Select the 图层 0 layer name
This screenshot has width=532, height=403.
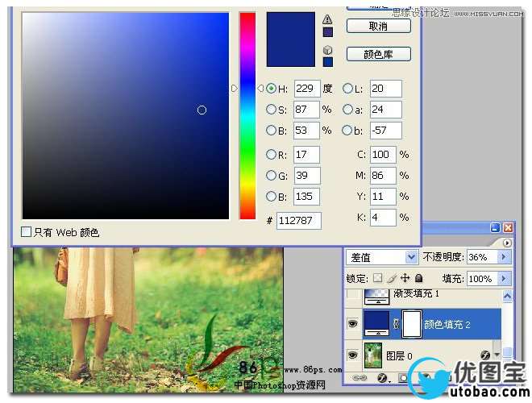(399, 355)
